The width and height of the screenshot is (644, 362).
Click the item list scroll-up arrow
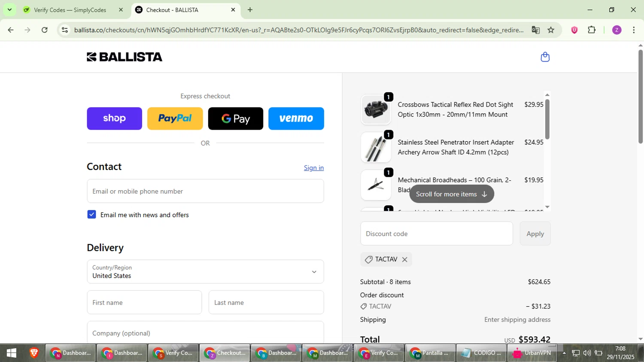pyautogui.click(x=547, y=94)
